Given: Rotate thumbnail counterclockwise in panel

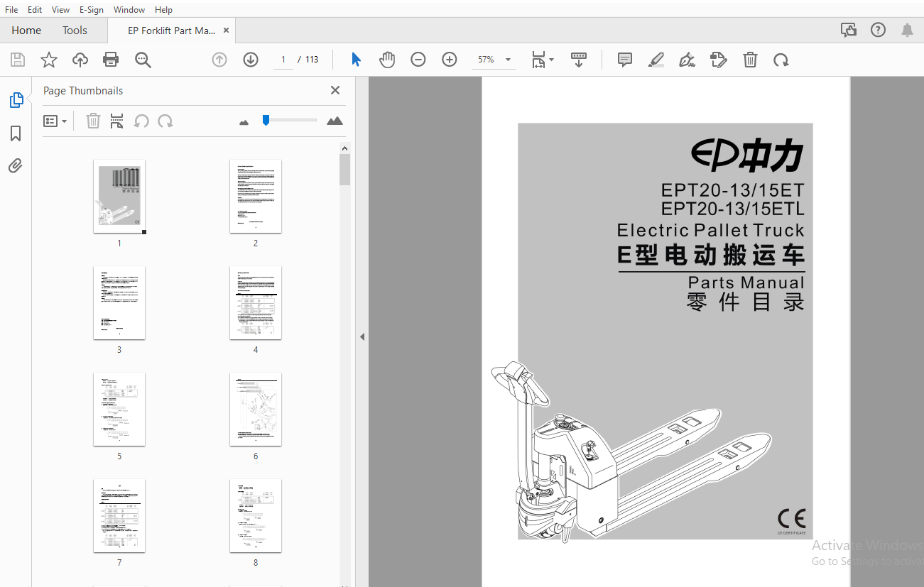Looking at the screenshot, I should tap(141, 121).
